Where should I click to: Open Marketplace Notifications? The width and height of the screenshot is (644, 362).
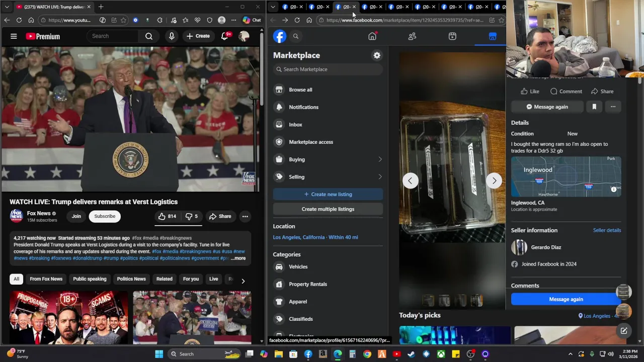pyautogui.click(x=328, y=107)
